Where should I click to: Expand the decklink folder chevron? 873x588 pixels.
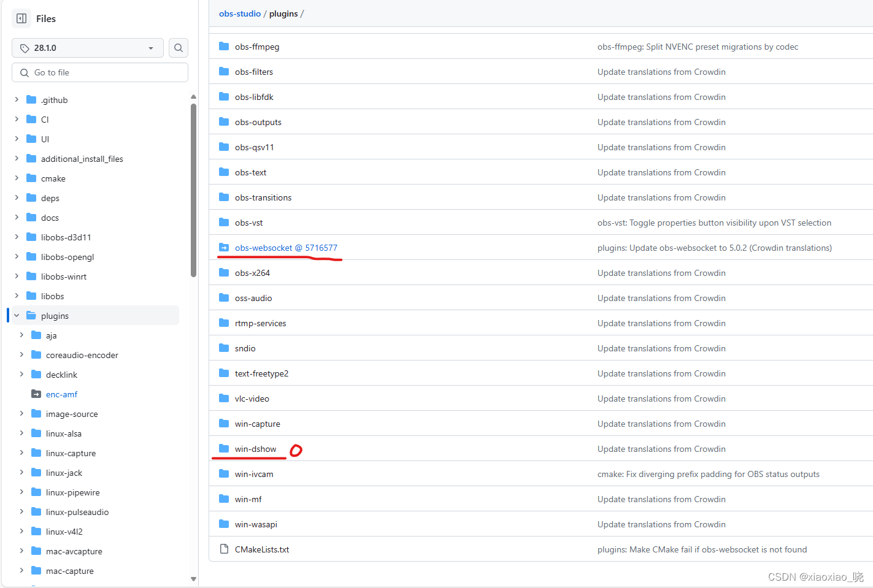point(21,374)
